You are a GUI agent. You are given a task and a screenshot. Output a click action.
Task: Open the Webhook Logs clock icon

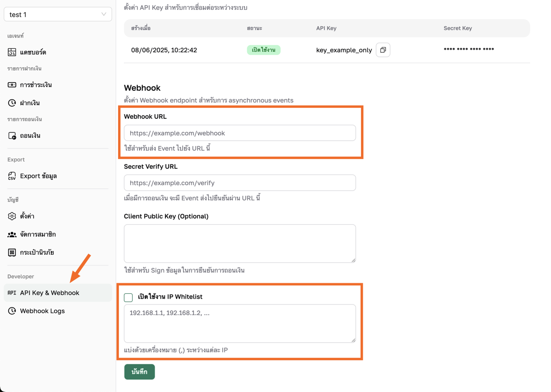click(12, 311)
